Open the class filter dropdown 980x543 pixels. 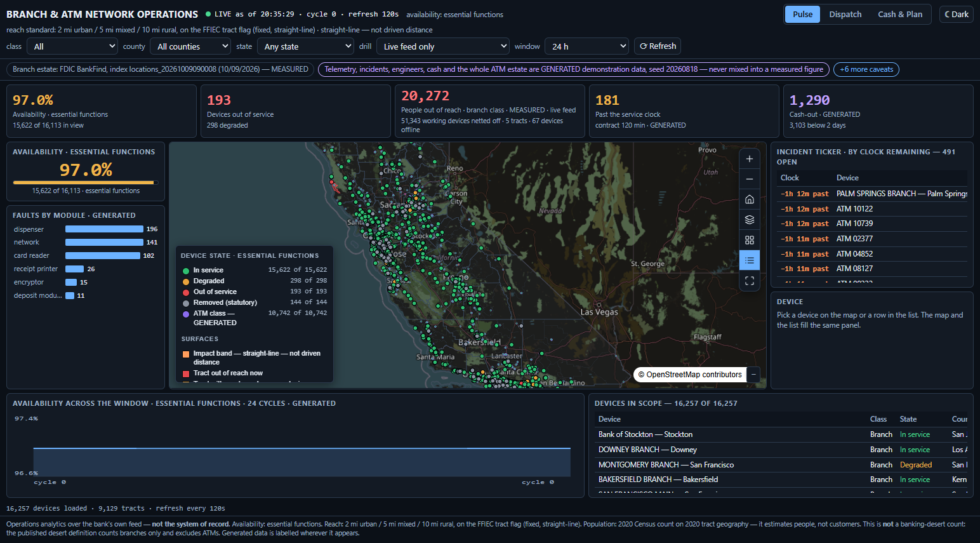(72, 46)
